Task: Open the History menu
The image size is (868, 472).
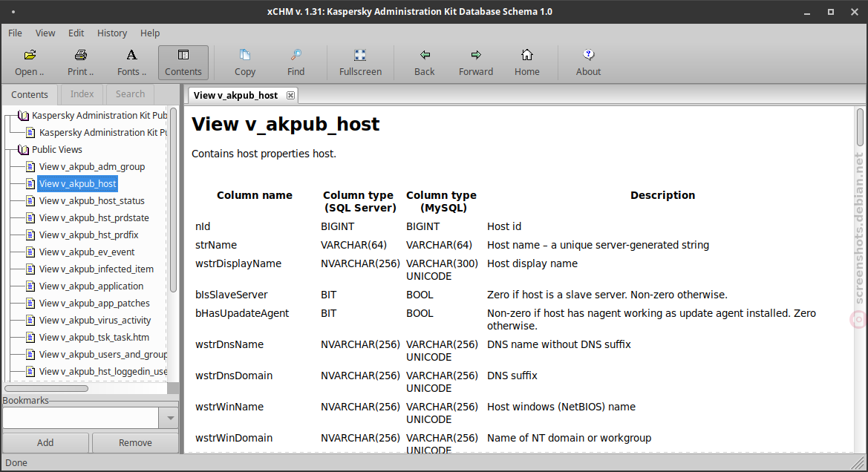Action: coord(112,33)
